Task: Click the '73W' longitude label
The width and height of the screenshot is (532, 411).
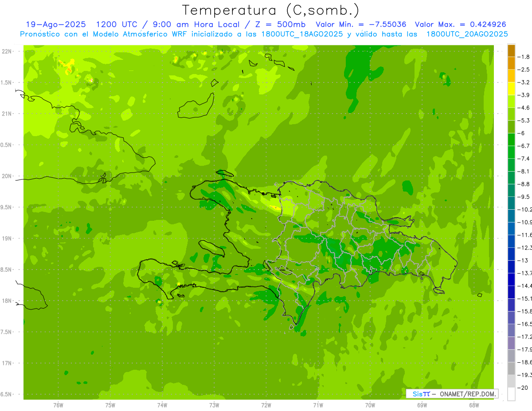Action: (214, 405)
